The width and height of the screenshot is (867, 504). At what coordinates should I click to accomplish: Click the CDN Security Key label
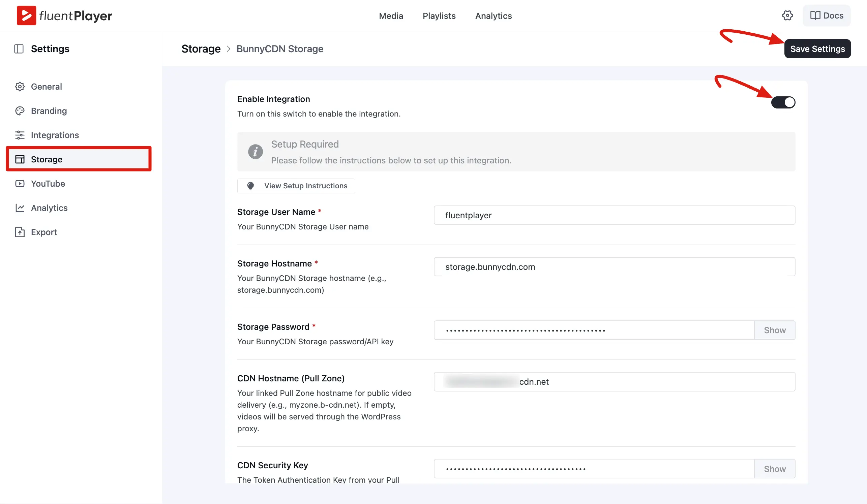272,465
